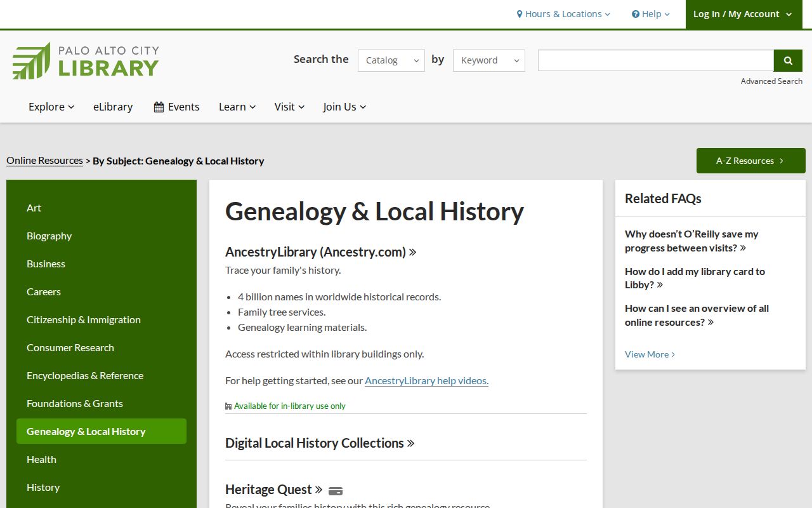Open the Heritage Quest resource heading
Viewport: 812px width, 508px height.
pos(274,490)
